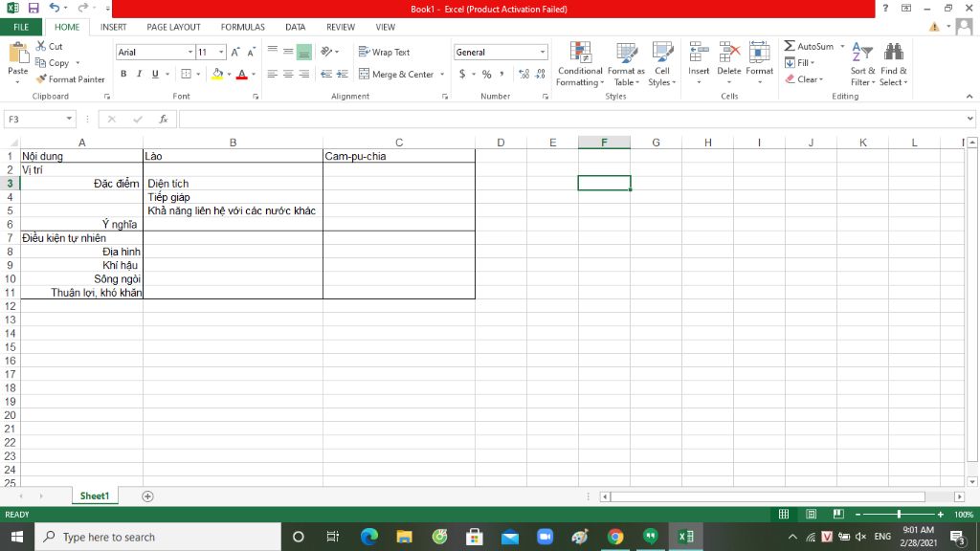Select cell containing Cam-pu-chia
The height and width of the screenshot is (551, 980).
[x=399, y=156]
